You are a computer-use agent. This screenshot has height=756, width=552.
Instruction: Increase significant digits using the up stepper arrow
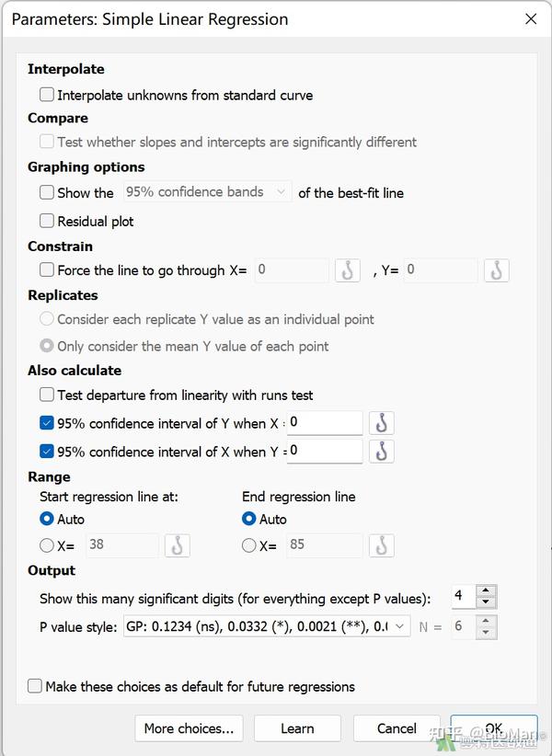pyautogui.click(x=486, y=590)
